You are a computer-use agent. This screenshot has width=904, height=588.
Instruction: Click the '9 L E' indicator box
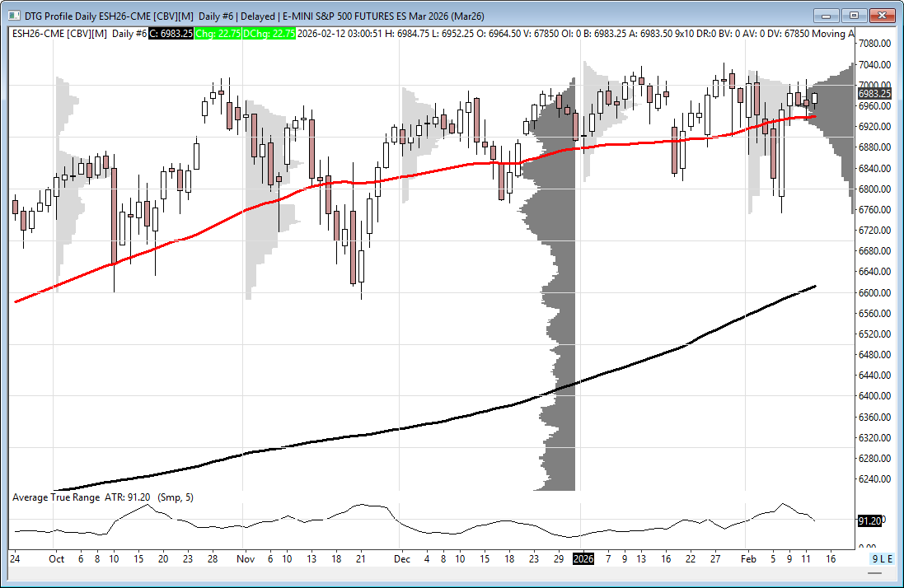(883, 558)
